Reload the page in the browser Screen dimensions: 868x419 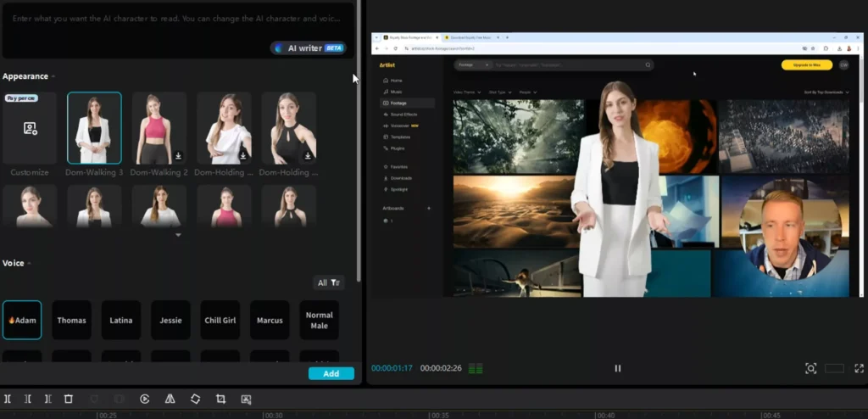tap(395, 49)
